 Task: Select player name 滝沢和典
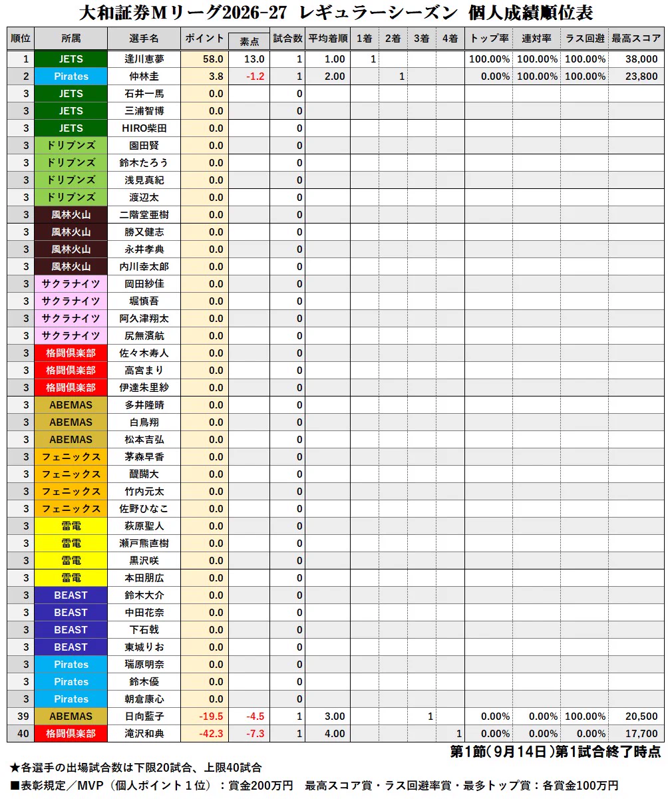click(144, 734)
